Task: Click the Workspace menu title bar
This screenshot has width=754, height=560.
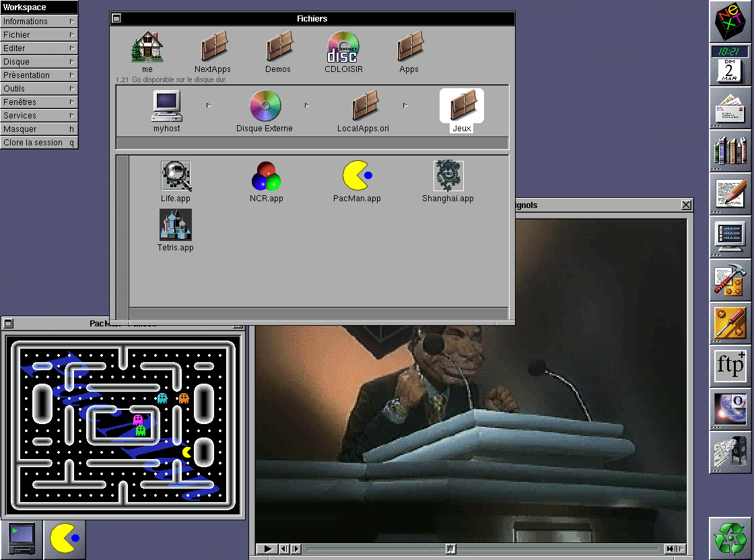Action: (x=39, y=7)
